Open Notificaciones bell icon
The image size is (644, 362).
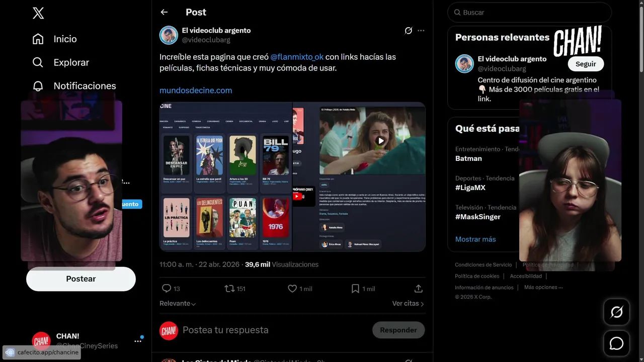(38, 86)
